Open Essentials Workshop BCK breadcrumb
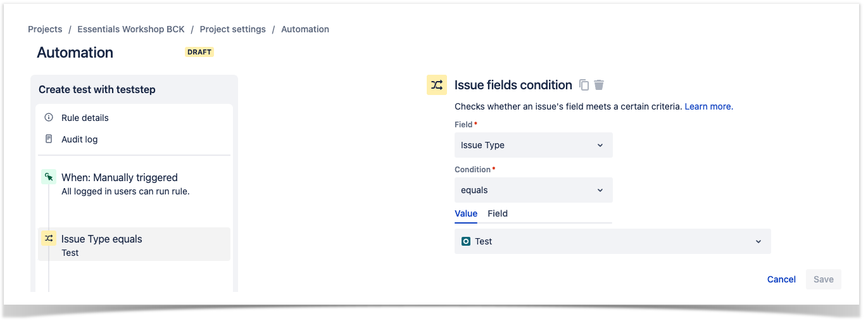Image resolution: width=868 pixels, height=323 pixels. pyautogui.click(x=131, y=29)
